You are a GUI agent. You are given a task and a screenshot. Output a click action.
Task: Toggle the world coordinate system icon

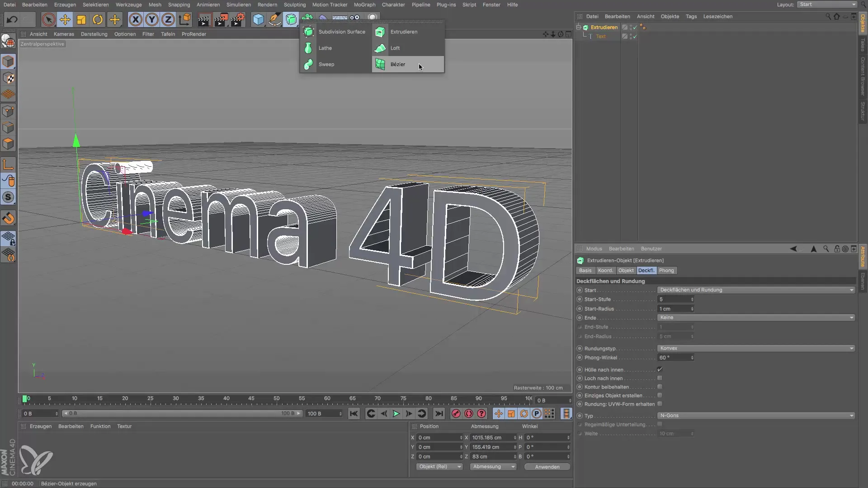pos(185,19)
